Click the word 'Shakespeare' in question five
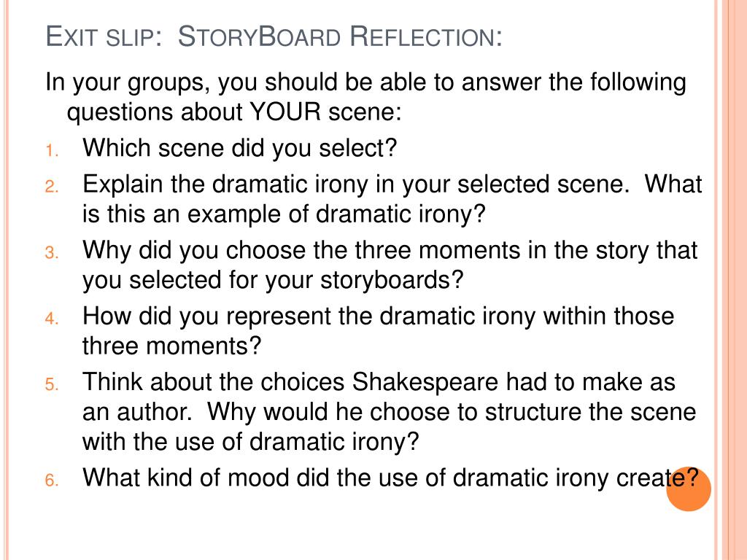Screen dimensions: 747x560 [425, 382]
